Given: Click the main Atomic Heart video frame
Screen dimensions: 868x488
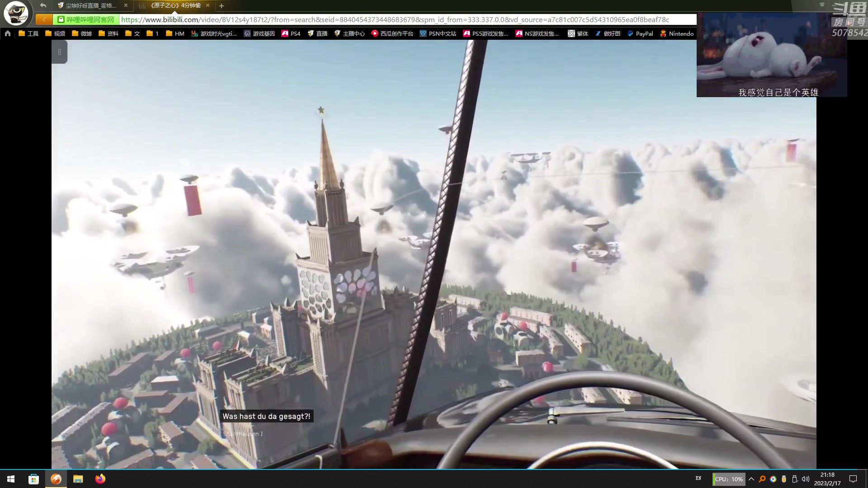Looking at the screenshot, I should pyautogui.click(x=434, y=254).
